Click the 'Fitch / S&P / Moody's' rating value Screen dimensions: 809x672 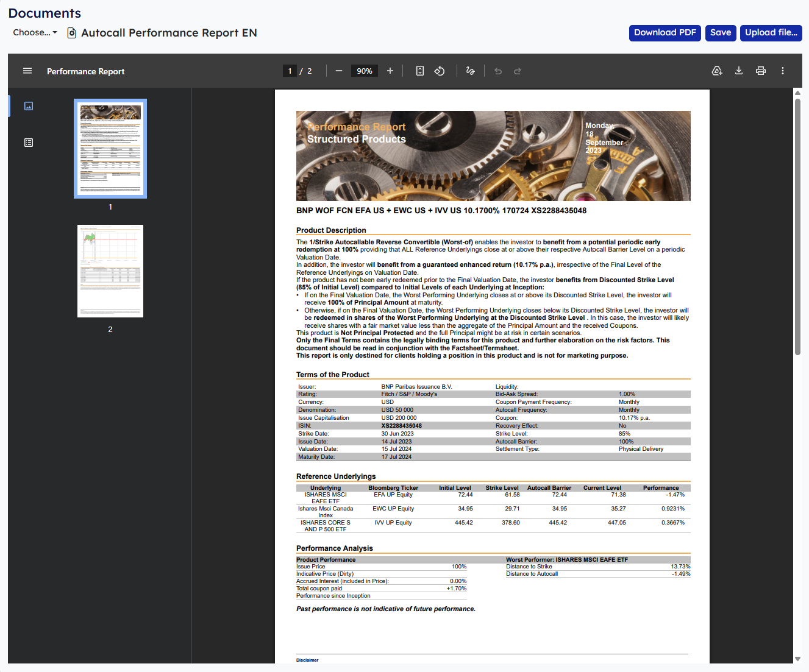point(410,394)
